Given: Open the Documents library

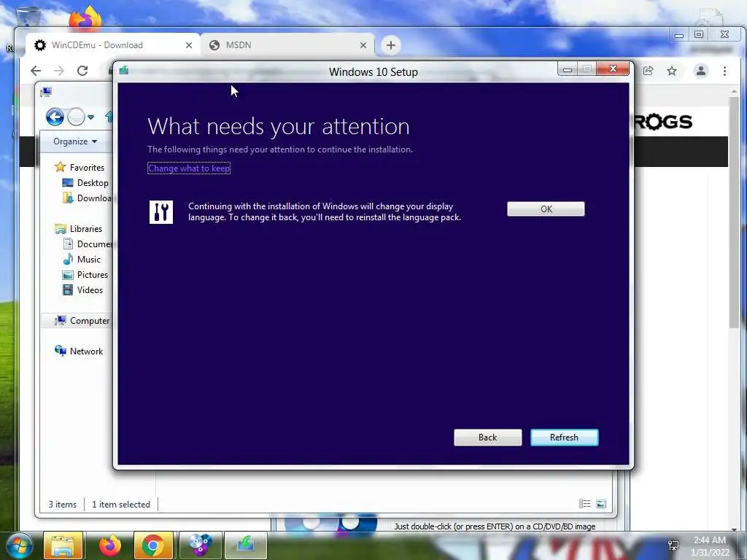Looking at the screenshot, I should click(x=88, y=244).
